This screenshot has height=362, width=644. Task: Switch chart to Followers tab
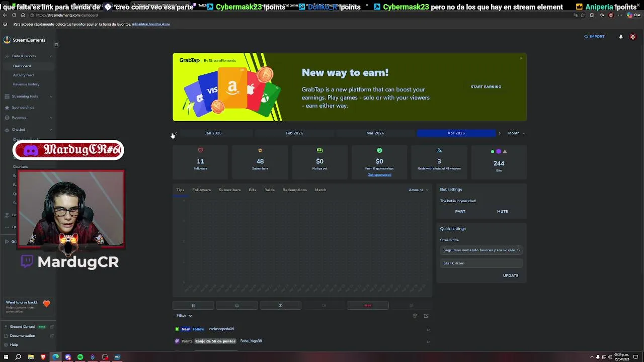coord(201,190)
